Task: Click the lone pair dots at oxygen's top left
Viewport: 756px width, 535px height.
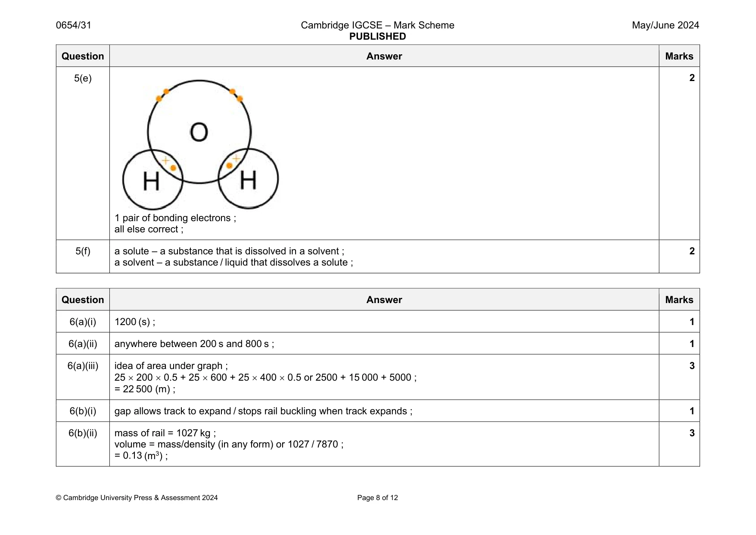Action: tap(162, 95)
